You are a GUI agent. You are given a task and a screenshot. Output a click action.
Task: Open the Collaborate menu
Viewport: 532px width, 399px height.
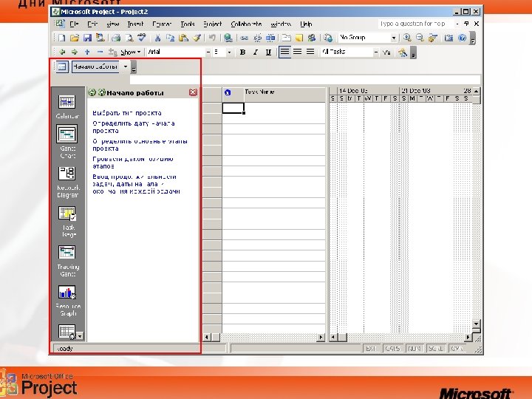pos(246,24)
